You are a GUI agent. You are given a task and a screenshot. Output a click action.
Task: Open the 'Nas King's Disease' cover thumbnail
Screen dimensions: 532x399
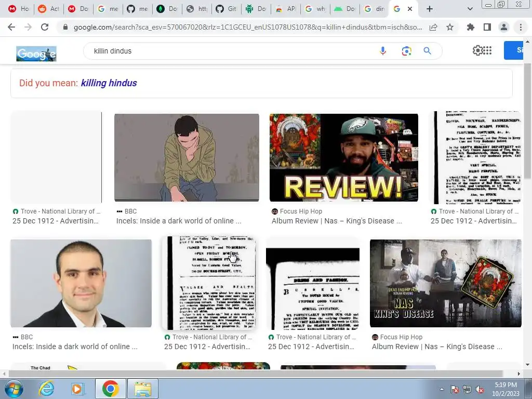(445, 283)
